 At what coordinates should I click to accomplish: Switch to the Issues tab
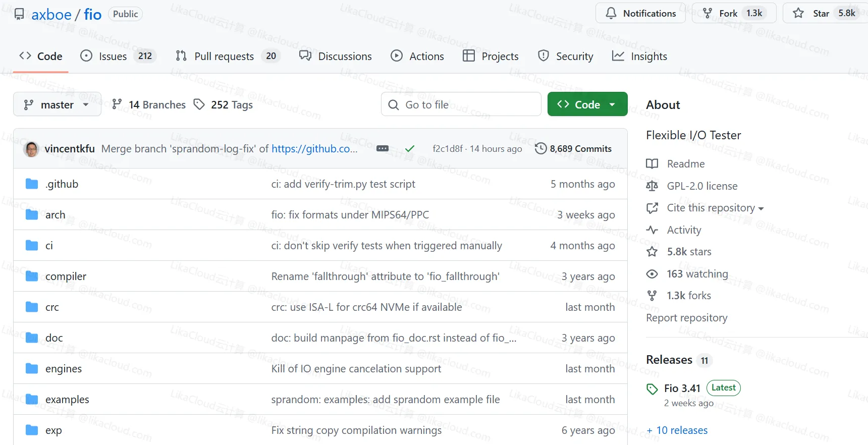[x=113, y=57]
